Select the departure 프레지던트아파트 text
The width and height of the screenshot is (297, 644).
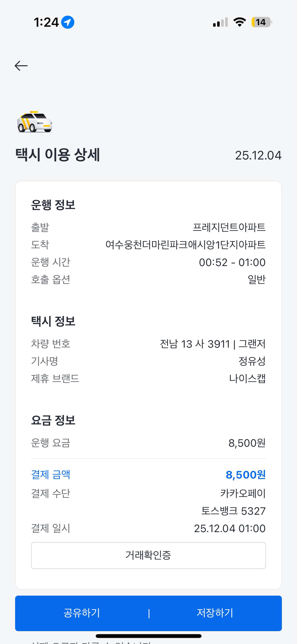click(229, 227)
